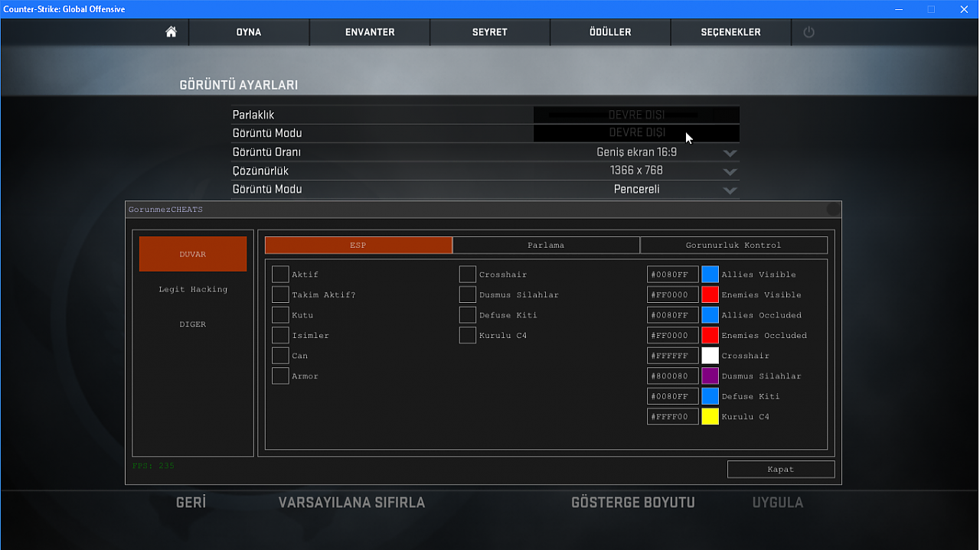Click the Parlaklık brightness slider

click(637, 115)
